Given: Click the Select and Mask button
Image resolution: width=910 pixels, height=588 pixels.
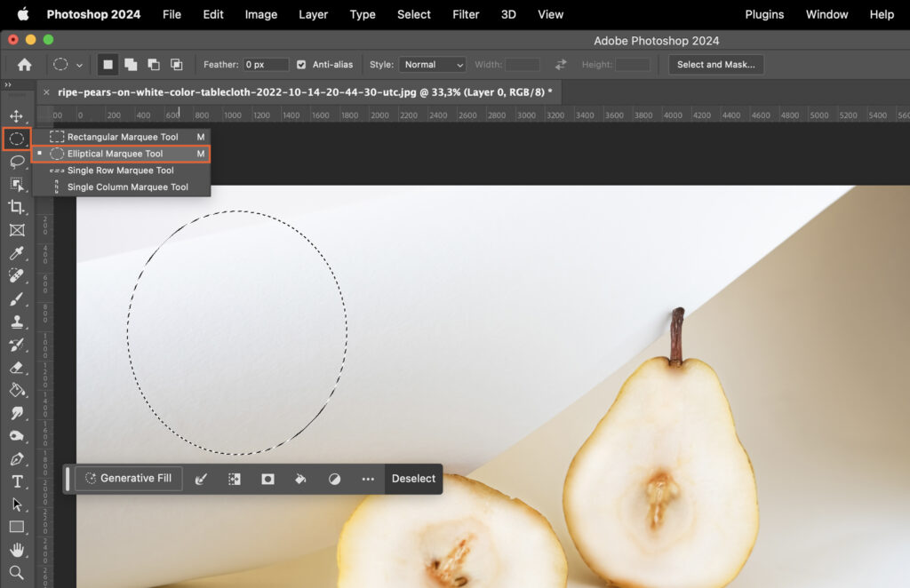Looking at the screenshot, I should pos(716,64).
